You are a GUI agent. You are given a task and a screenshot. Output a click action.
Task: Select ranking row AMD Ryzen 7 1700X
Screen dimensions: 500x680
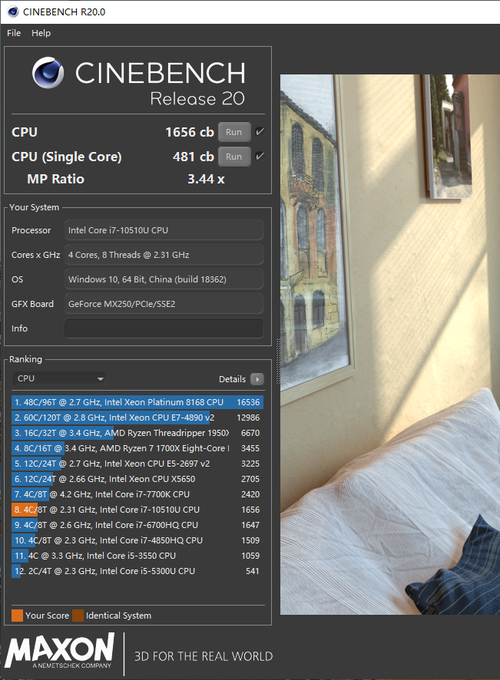point(137,448)
